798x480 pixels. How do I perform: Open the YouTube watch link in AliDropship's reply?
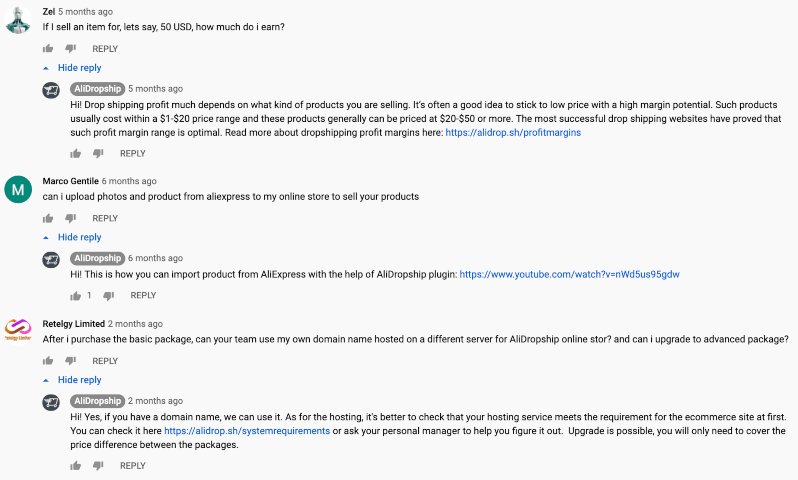tap(569, 273)
